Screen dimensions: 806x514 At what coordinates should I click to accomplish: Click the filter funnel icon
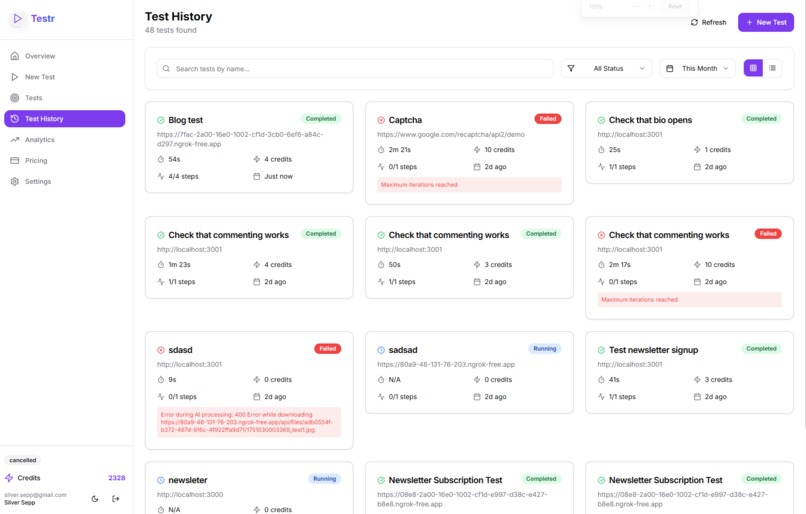coord(571,68)
